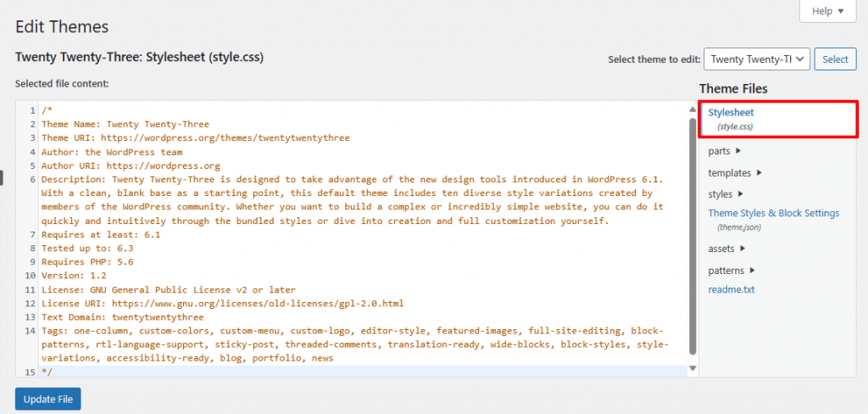Expand the styles folder
This screenshot has width=868, height=414.
pos(726,194)
